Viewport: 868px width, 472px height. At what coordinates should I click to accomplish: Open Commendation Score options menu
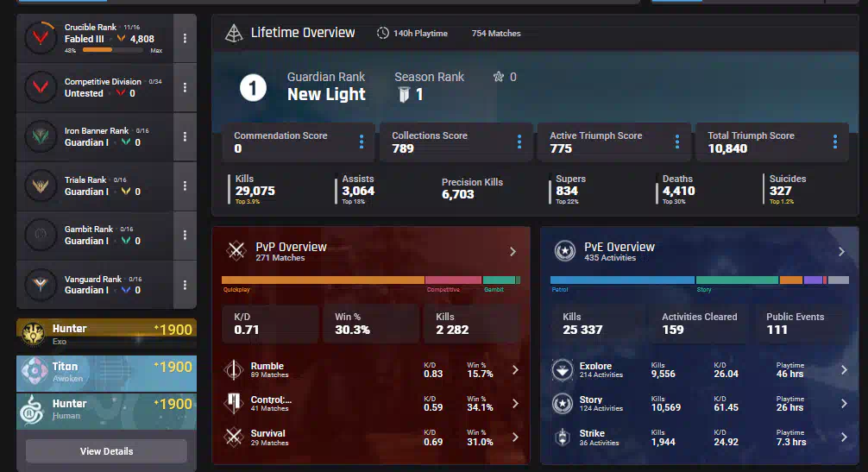click(x=362, y=142)
